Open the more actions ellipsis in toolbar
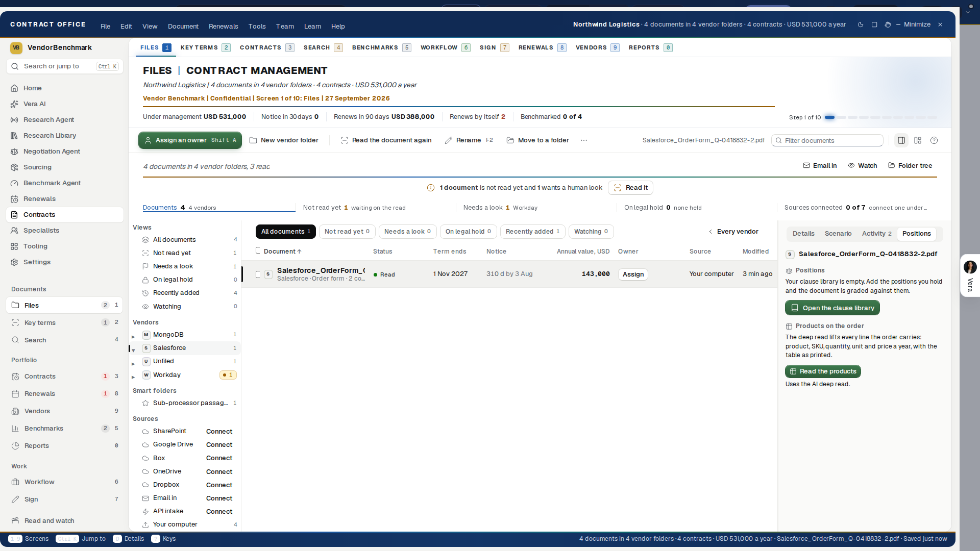 (x=584, y=140)
